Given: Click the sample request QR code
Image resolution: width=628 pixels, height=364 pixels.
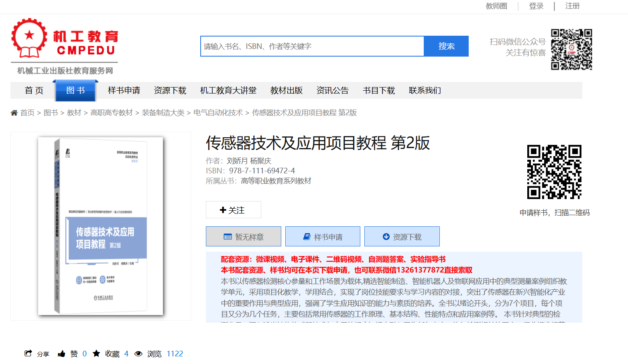Looking at the screenshot, I should pyautogui.click(x=554, y=172).
